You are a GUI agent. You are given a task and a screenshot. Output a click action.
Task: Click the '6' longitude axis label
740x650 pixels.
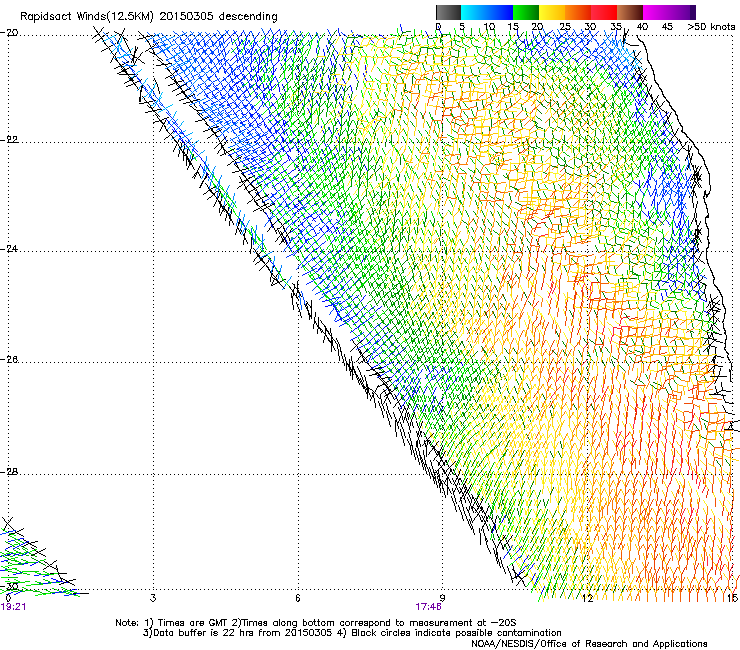(x=297, y=598)
